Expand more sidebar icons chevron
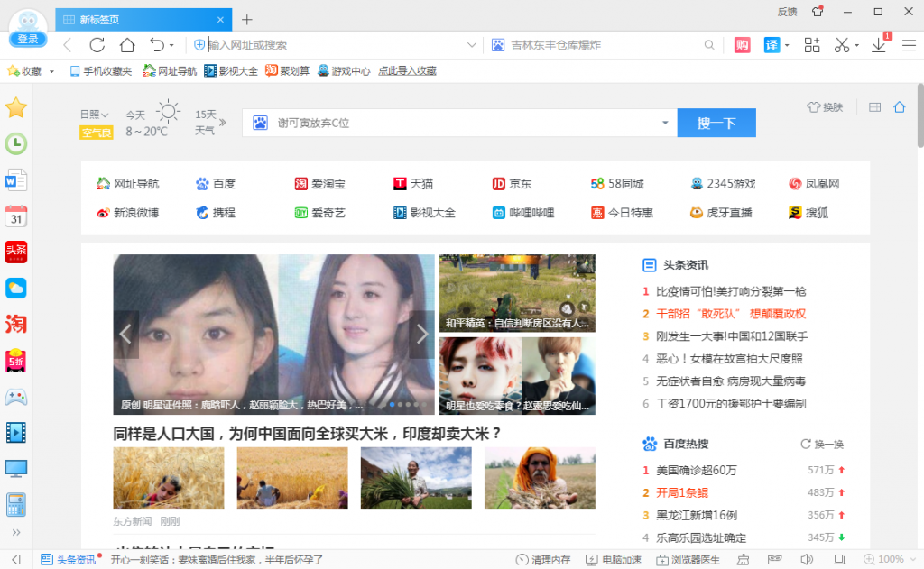Image resolution: width=924 pixels, height=569 pixels. [16, 533]
